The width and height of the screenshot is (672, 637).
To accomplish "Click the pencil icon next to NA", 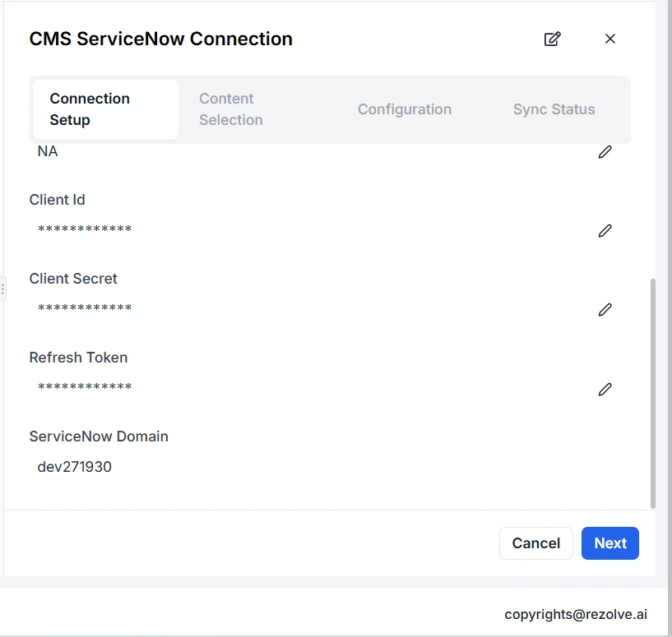I will pos(605,152).
